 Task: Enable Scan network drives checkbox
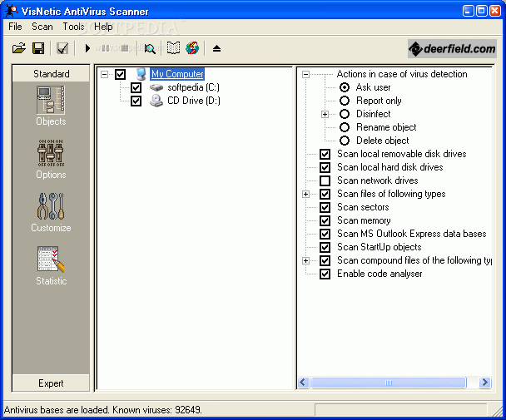tap(325, 180)
